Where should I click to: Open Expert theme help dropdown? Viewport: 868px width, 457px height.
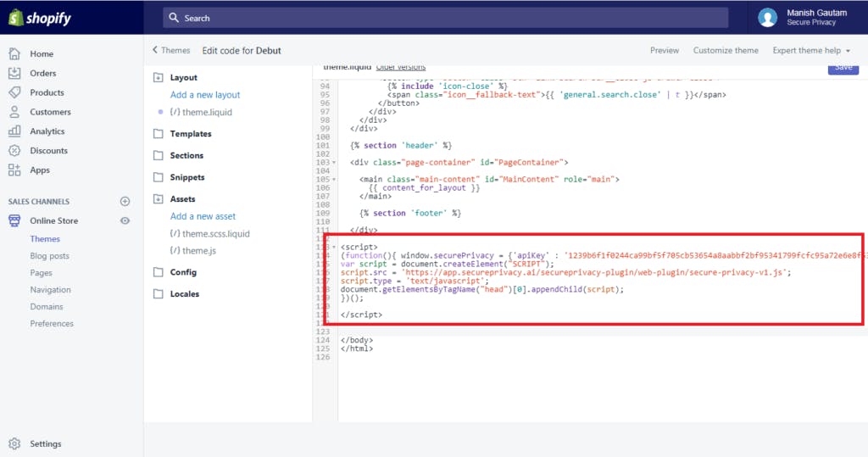pyautogui.click(x=811, y=50)
